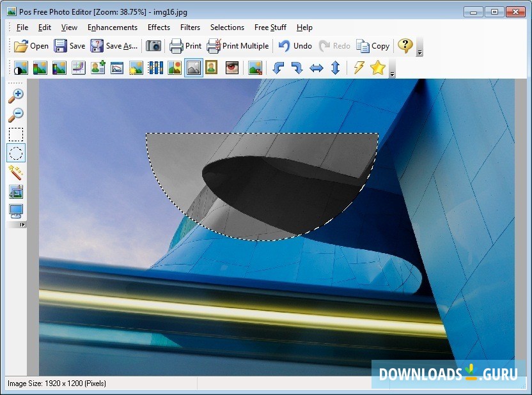Click the Print Multiple button
Image resolution: width=532 pixels, height=395 pixels.
coord(238,46)
